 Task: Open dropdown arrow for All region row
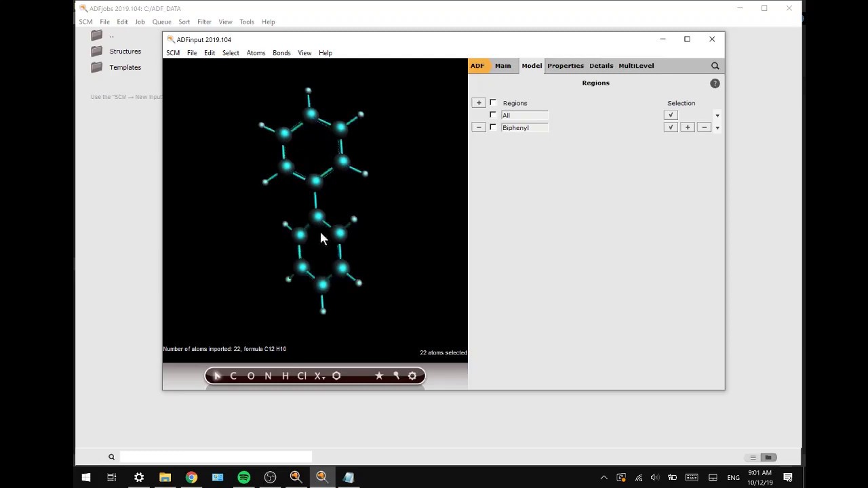pos(717,116)
